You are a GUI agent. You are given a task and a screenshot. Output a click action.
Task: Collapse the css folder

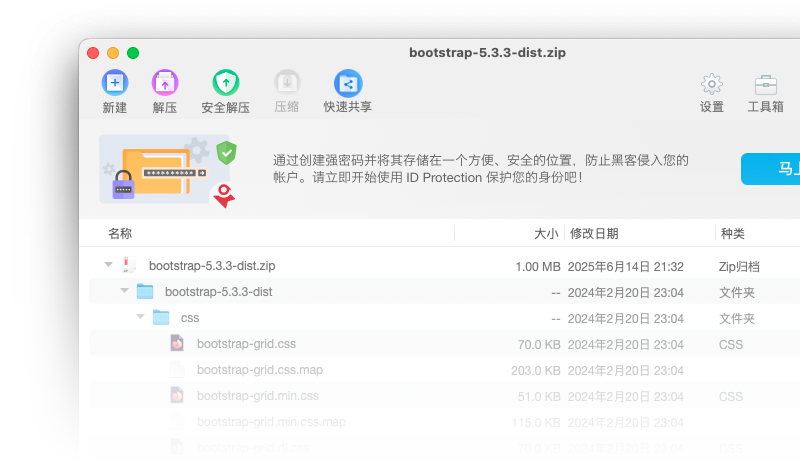140,316
